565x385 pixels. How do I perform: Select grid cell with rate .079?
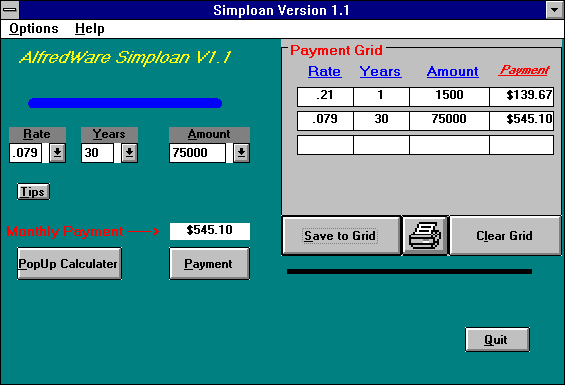325,121
